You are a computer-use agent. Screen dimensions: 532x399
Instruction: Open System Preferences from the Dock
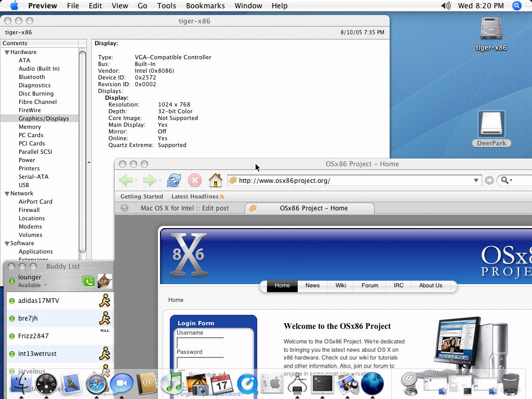tap(272, 384)
